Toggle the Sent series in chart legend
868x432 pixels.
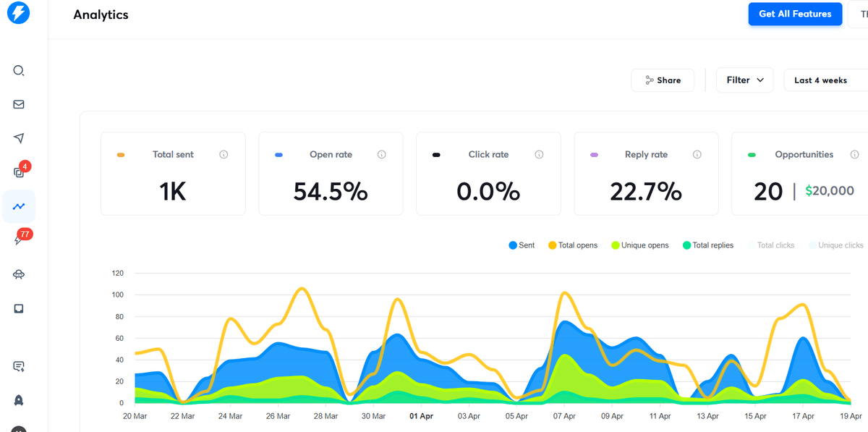(522, 245)
